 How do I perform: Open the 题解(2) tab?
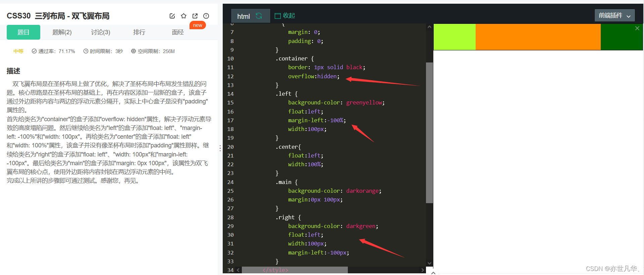tap(62, 32)
